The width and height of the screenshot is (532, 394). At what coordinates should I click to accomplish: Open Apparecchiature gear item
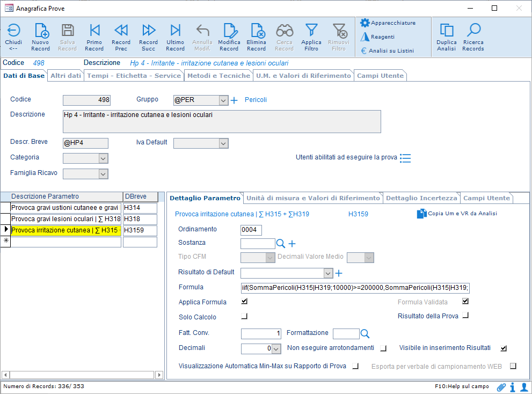click(x=388, y=23)
